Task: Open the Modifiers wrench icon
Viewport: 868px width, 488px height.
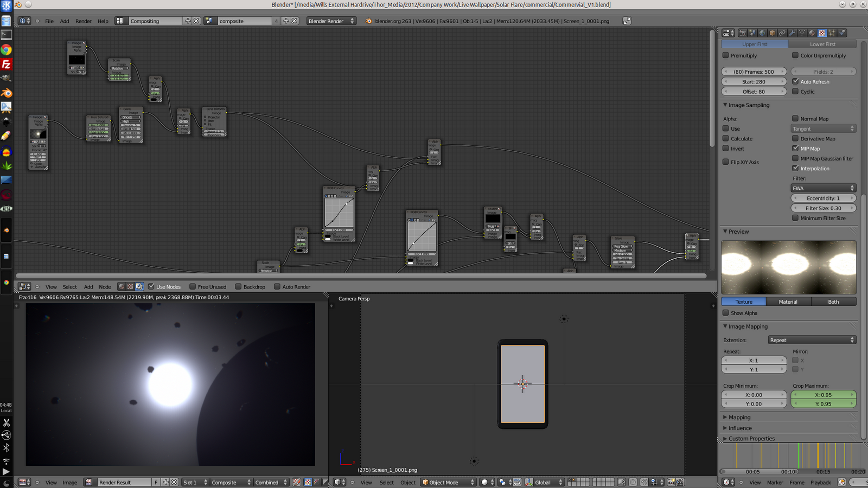Action: (x=792, y=33)
